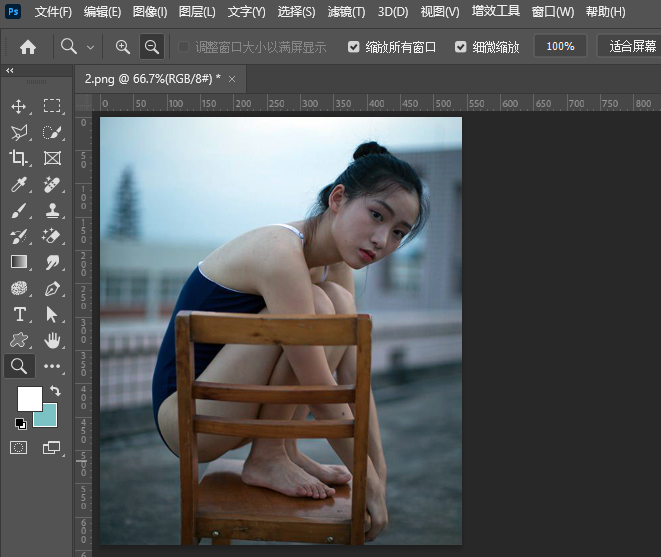The image size is (661, 557).
Task: Select the Horizontal Type tool
Action: (19, 315)
